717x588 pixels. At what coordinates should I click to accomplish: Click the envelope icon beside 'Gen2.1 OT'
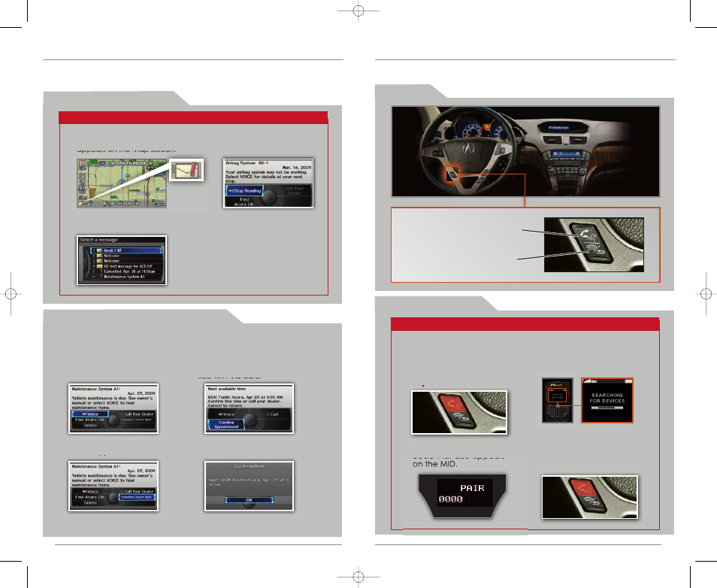[x=99, y=250]
